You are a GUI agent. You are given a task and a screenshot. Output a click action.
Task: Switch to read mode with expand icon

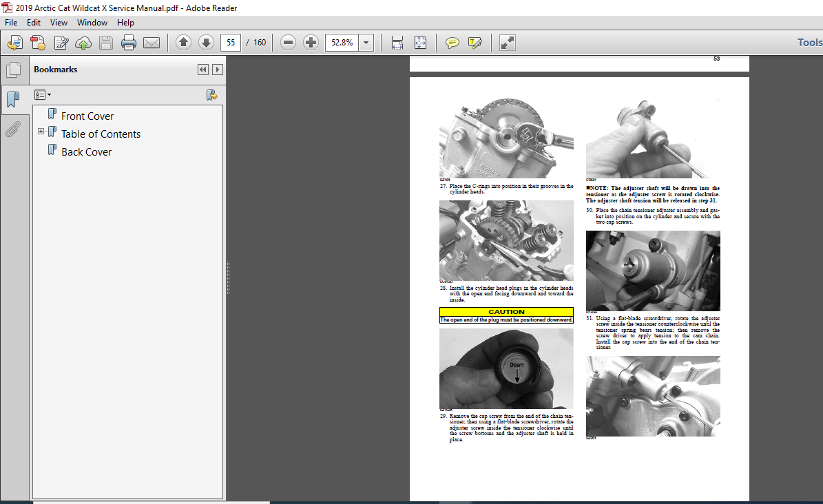[507, 43]
